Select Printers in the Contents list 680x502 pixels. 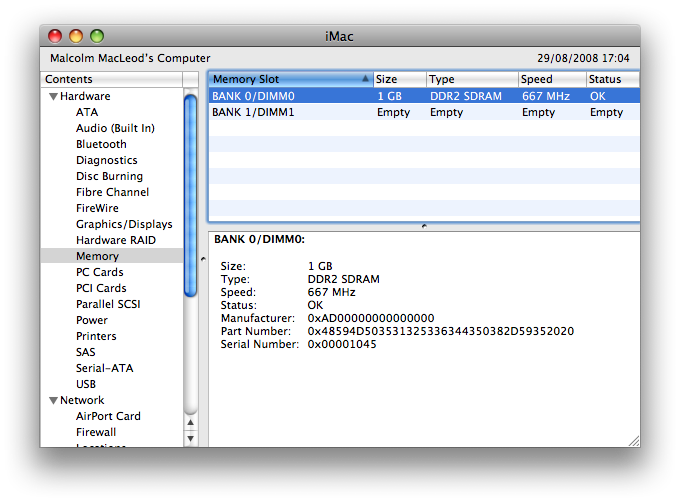96,336
